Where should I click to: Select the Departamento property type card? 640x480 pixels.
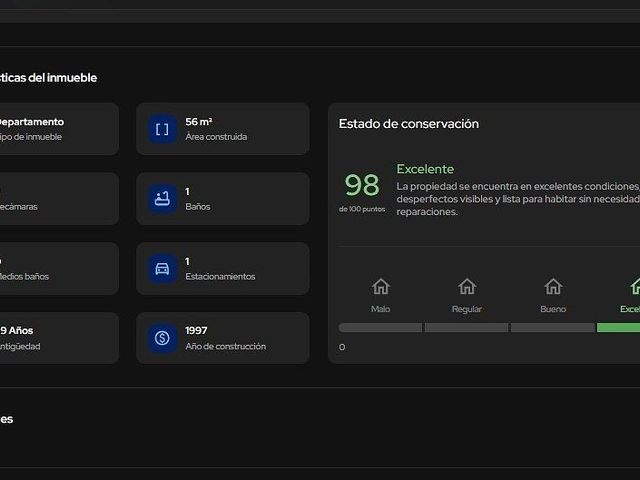(x=59, y=129)
